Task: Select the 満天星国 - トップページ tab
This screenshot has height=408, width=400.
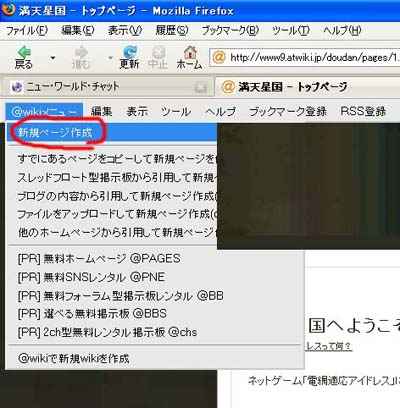Action: [x=307, y=87]
